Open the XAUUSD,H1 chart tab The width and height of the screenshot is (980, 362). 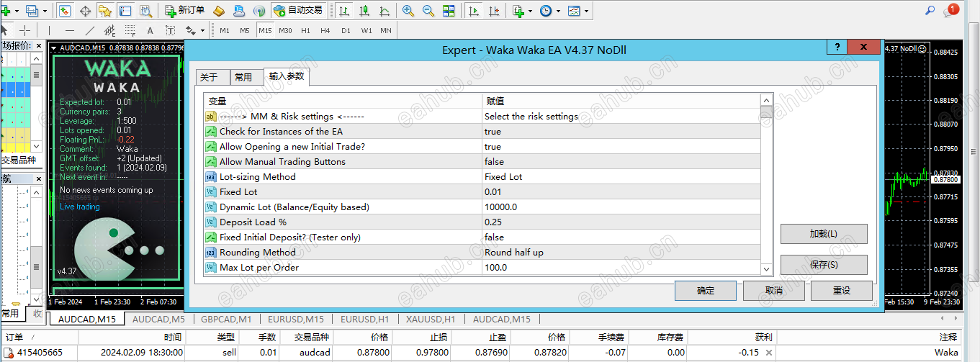point(431,320)
